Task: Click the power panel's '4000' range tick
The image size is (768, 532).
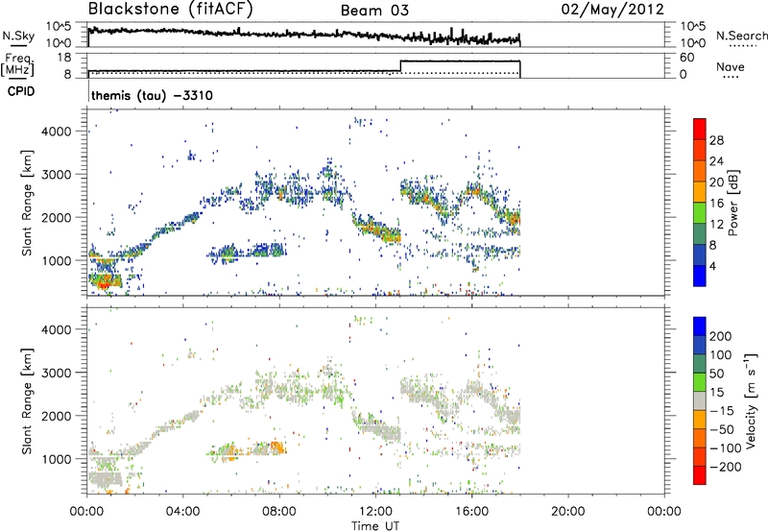Action: [x=57, y=132]
